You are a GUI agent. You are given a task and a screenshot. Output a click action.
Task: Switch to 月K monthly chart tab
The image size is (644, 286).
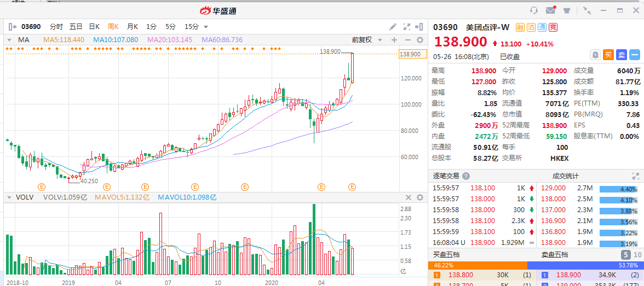click(x=132, y=26)
